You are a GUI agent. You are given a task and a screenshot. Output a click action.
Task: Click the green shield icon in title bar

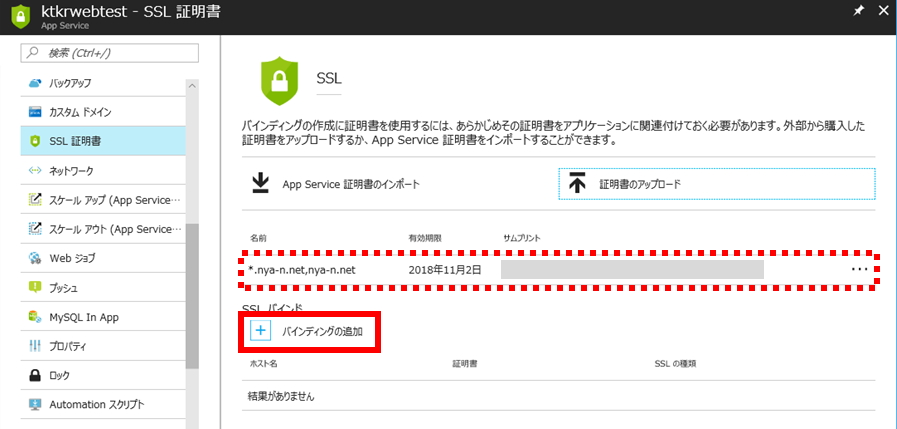tap(20, 17)
